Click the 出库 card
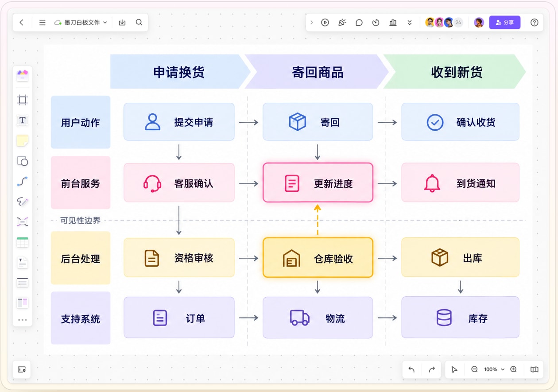The height and width of the screenshot is (392, 558). (x=460, y=258)
